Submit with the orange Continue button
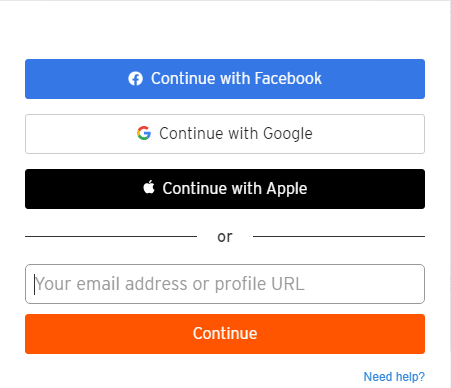Screen dimensions: 451x388 pos(225,334)
